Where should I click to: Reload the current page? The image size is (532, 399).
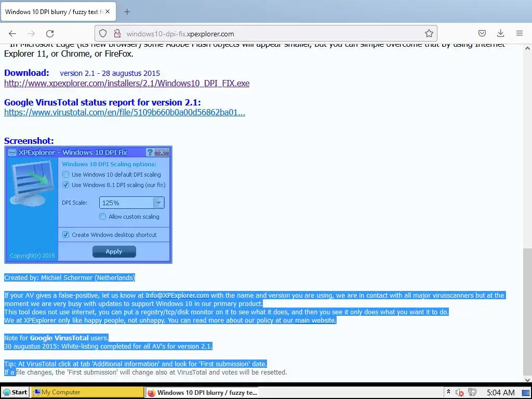click(x=50, y=33)
